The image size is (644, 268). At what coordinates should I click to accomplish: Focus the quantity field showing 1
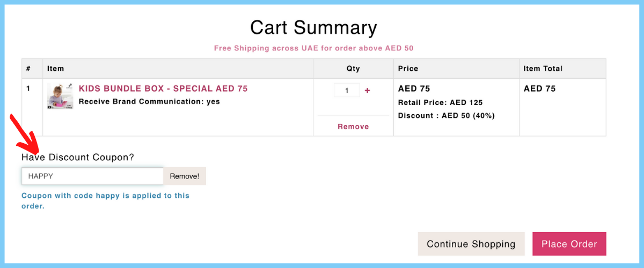[x=347, y=91]
